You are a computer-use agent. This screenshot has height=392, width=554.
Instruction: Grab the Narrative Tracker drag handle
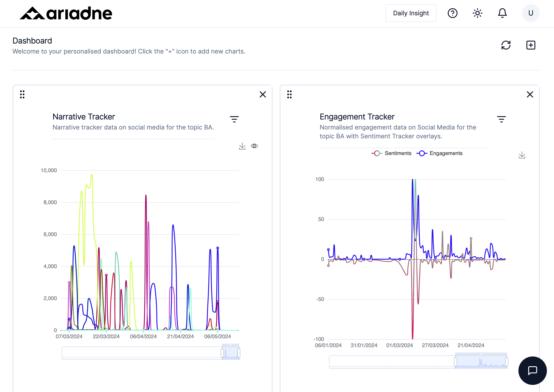22,94
